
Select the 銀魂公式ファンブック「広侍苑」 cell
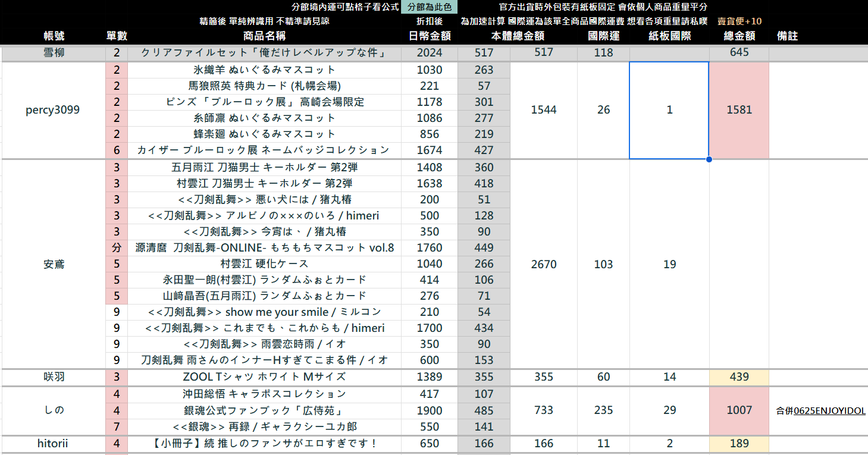[x=264, y=410]
